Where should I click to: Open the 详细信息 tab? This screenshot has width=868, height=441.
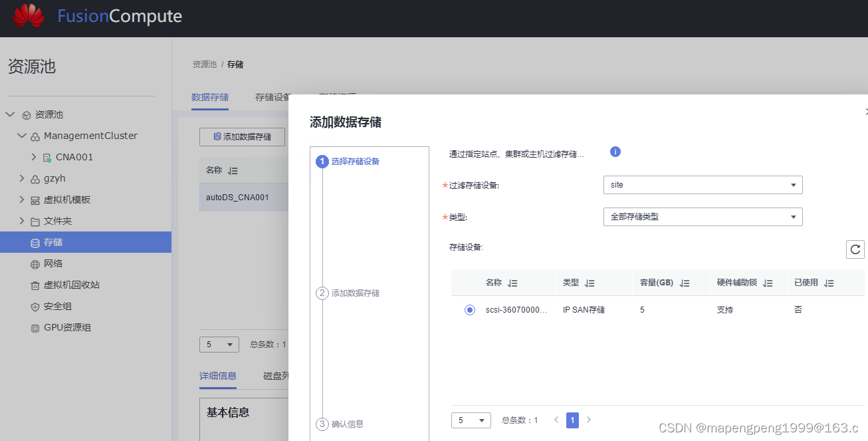[218, 376]
